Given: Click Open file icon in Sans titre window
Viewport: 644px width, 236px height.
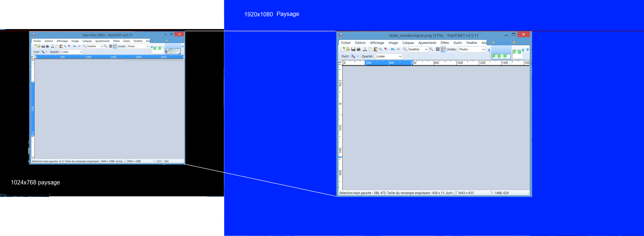Looking at the screenshot, I should pyautogui.click(x=39, y=46).
